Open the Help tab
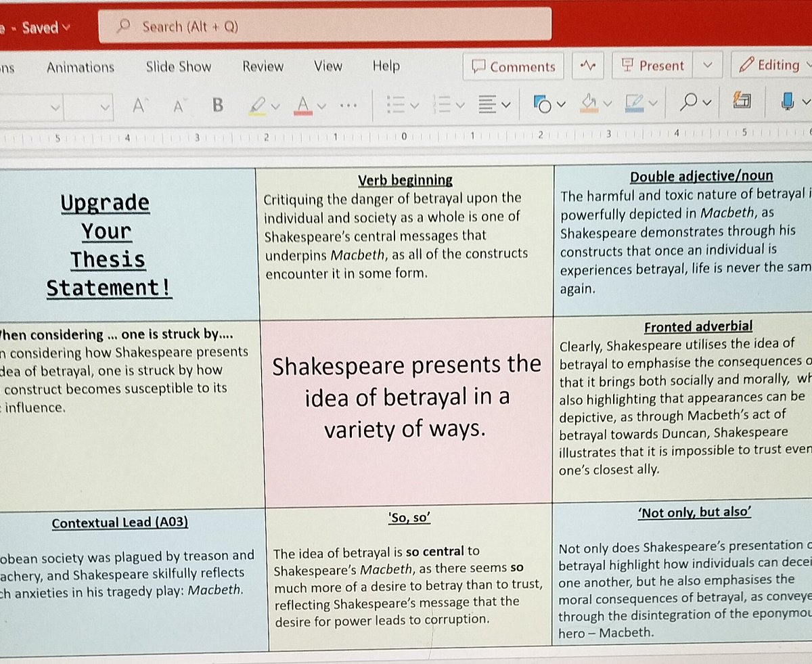 tap(386, 66)
